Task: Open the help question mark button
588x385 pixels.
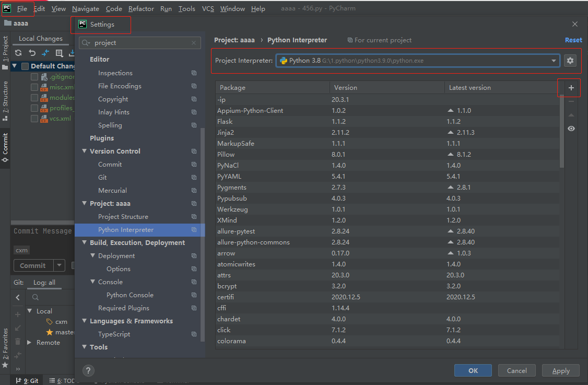Action: tap(88, 371)
